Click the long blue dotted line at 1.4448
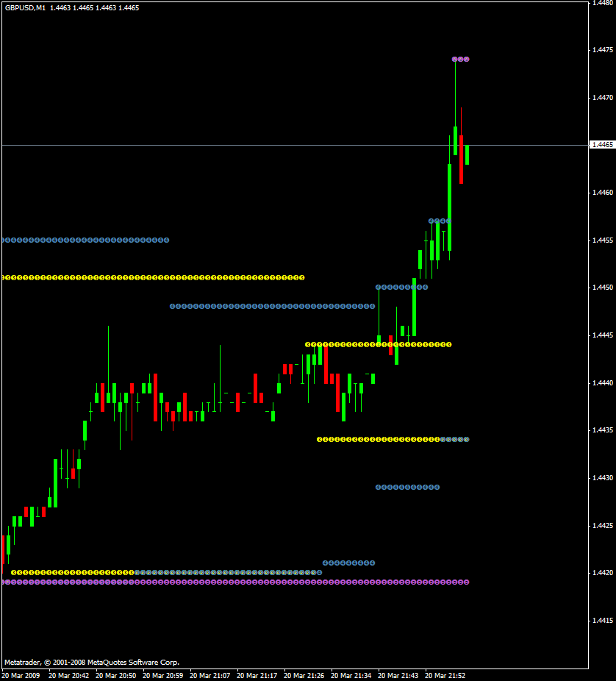This screenshot has width=616, height=681. coord(272,306)
